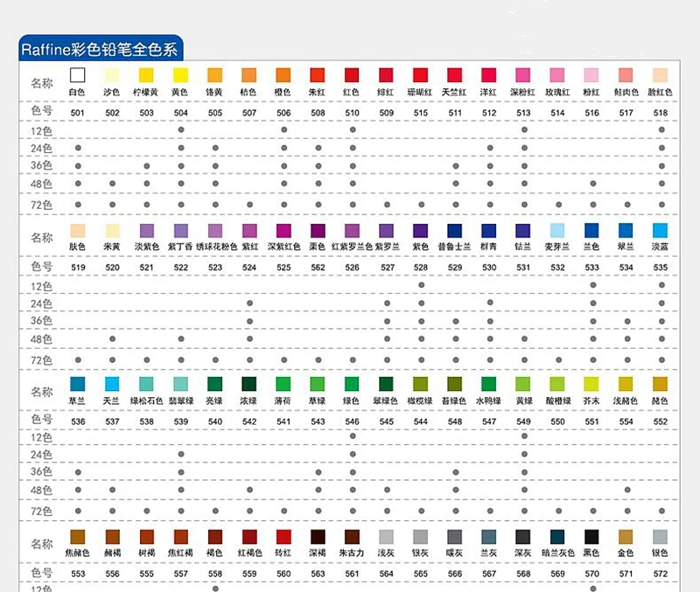Select the burnt ochre 焦赭色 swatch
The height and width of the screenshot is (592, 700).
78,537
